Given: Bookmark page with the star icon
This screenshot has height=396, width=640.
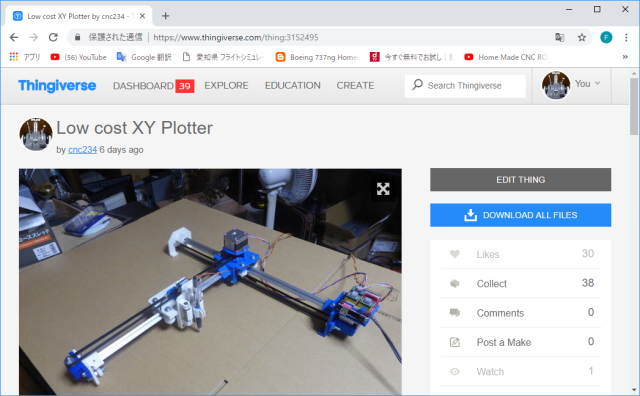Looking at the screenshot, I should pos(582,38).
